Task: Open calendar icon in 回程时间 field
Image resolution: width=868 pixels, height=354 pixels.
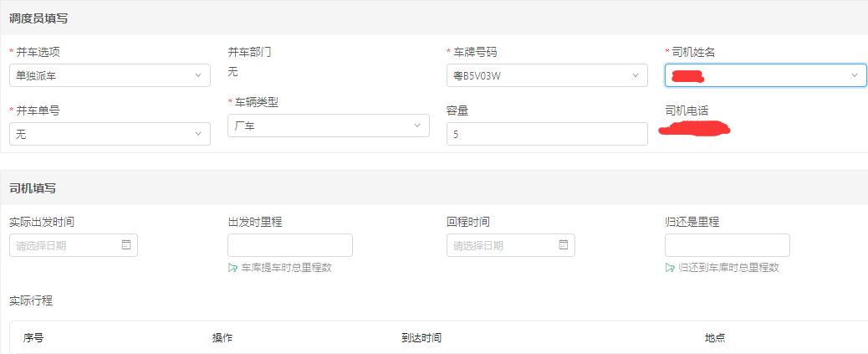Action: [x=563, y=245]
